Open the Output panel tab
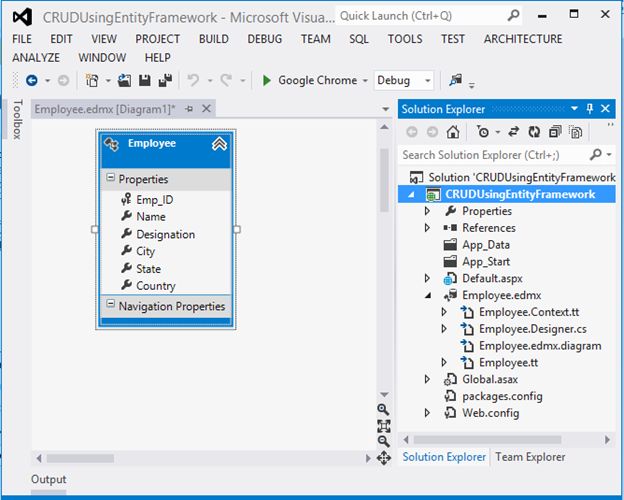The height and width of the screenshot is (500, 624). tap(49, 479)
